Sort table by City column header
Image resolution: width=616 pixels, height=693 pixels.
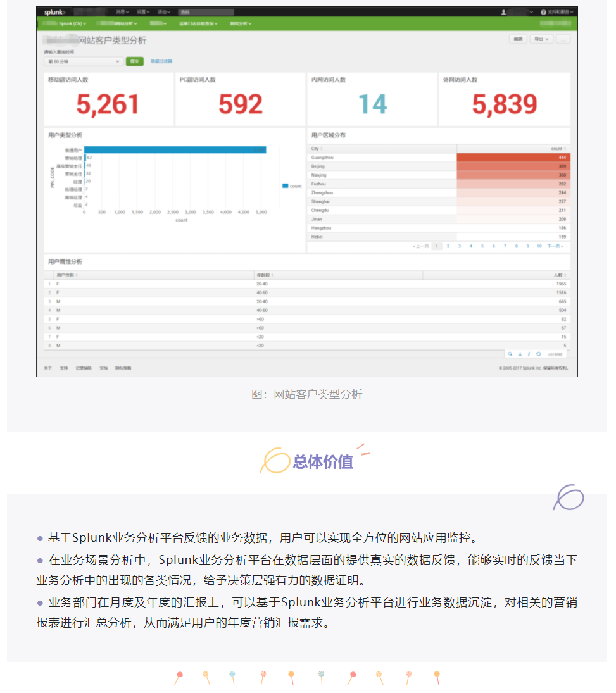click(317, 149)
